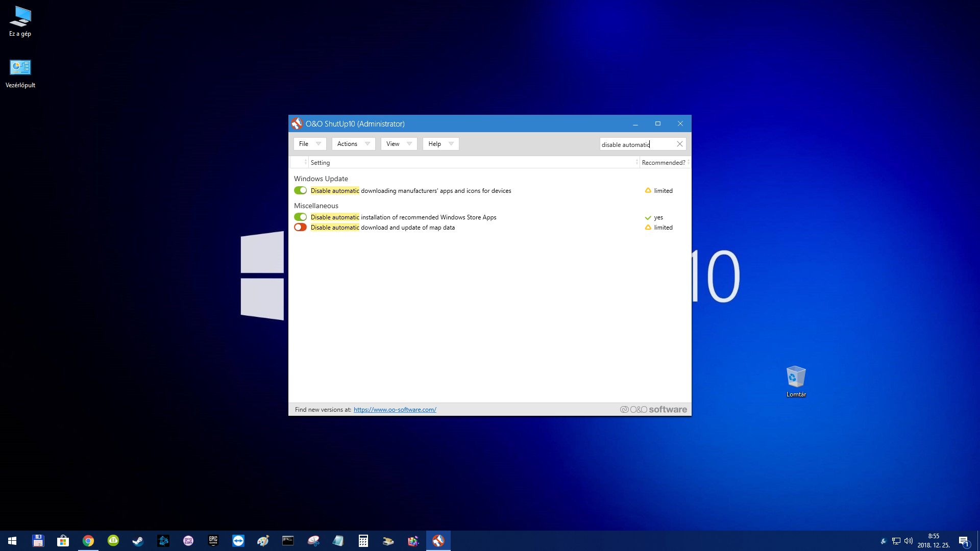Viewport: 980px width, 551px height.
Task: Open the File menu
Action: point(310,144)
